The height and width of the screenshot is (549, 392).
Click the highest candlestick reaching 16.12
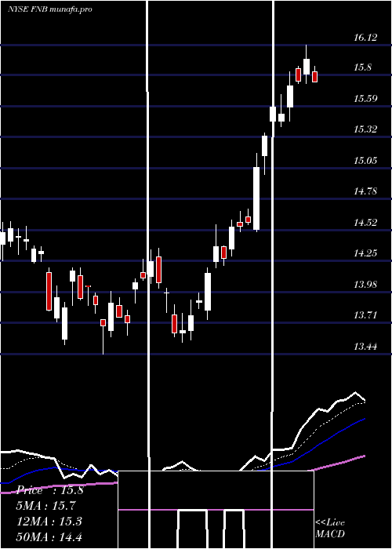click(307, 66)
